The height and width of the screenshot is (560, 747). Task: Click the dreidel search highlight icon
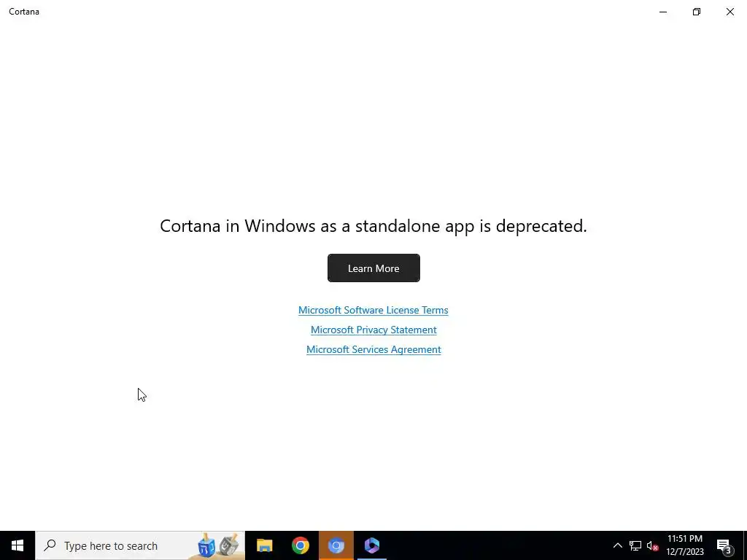[218, 545]
